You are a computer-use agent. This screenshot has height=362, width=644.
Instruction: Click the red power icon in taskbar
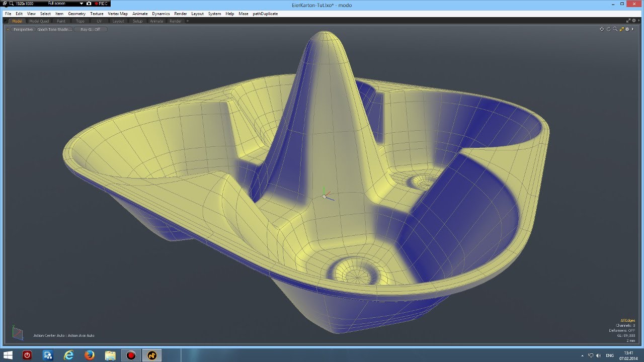(27, 355)
